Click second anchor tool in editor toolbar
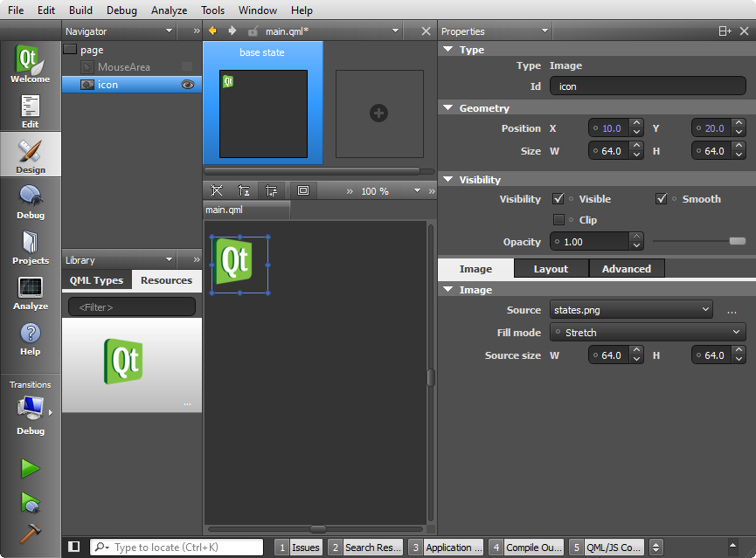 tap(244, 191)
